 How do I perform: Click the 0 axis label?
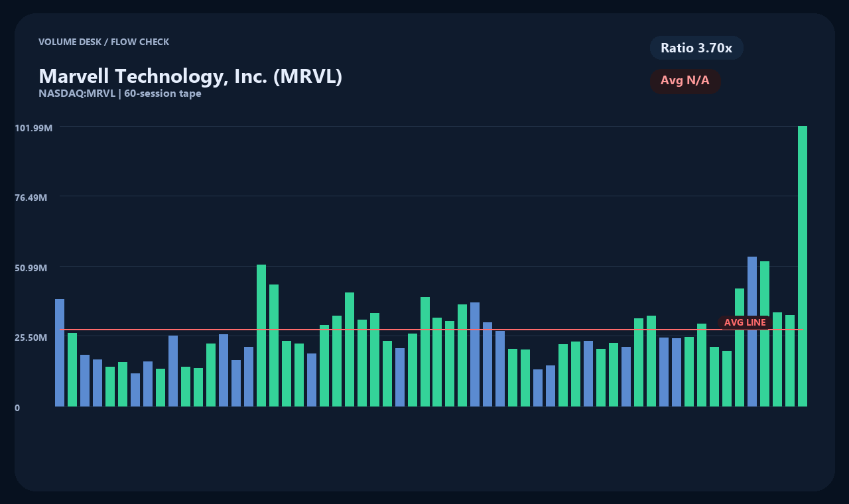click(x=17, y=408)
